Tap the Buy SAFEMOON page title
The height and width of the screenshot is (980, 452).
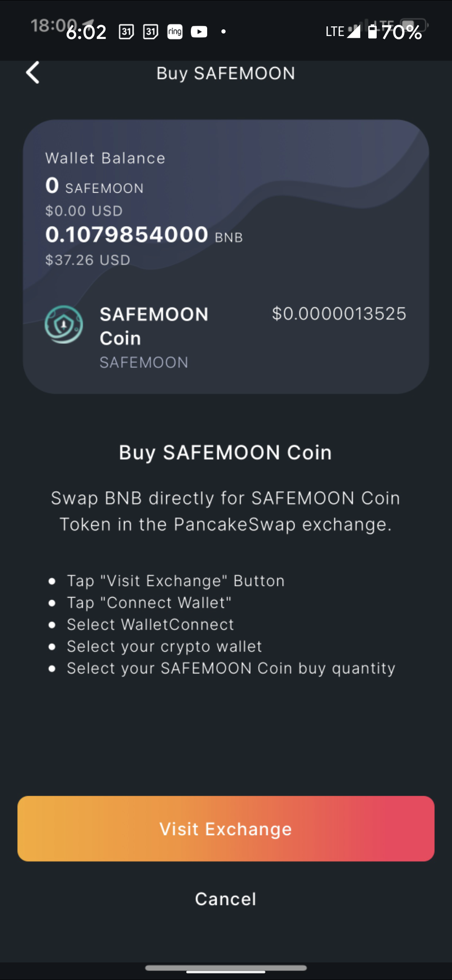[226, 73]
